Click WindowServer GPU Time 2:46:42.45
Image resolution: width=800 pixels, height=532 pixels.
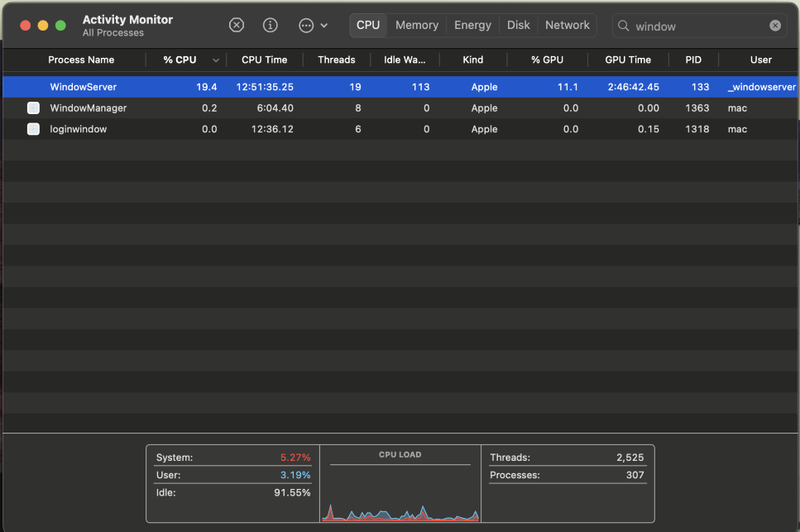(x=633, y=87)
